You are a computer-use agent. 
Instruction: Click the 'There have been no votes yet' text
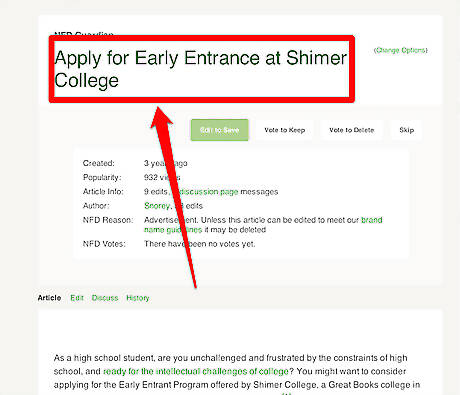coord(200,244)
